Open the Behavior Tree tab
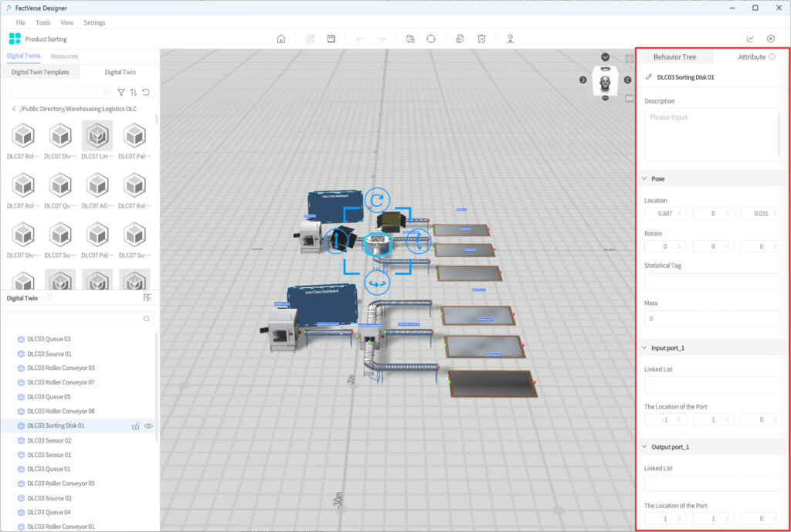 pos(674,57)
